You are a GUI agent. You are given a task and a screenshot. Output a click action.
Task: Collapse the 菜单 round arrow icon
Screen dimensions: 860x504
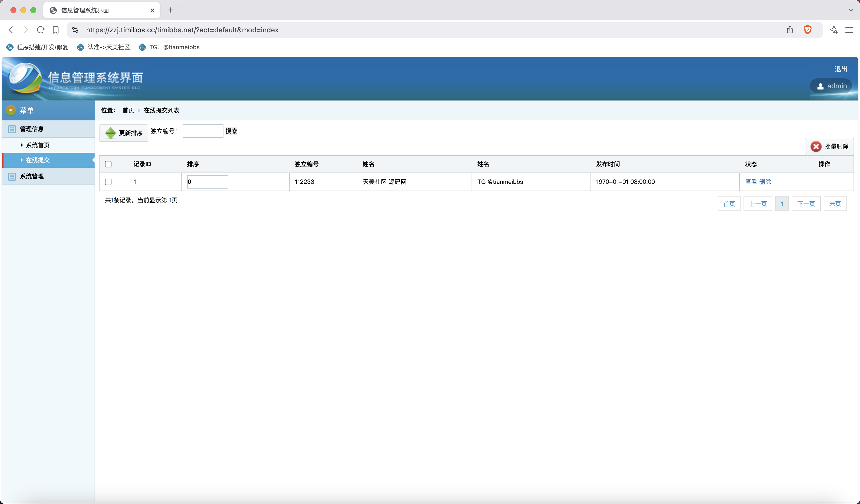tap(11, 110)
